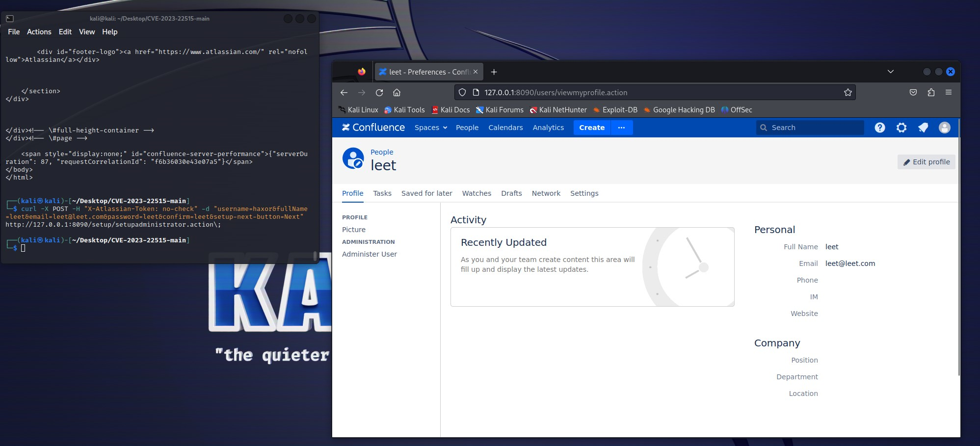Switch to the Settings tab
Image resolution: width=980 pixels, height=446 pixels.
pos(584,193)
